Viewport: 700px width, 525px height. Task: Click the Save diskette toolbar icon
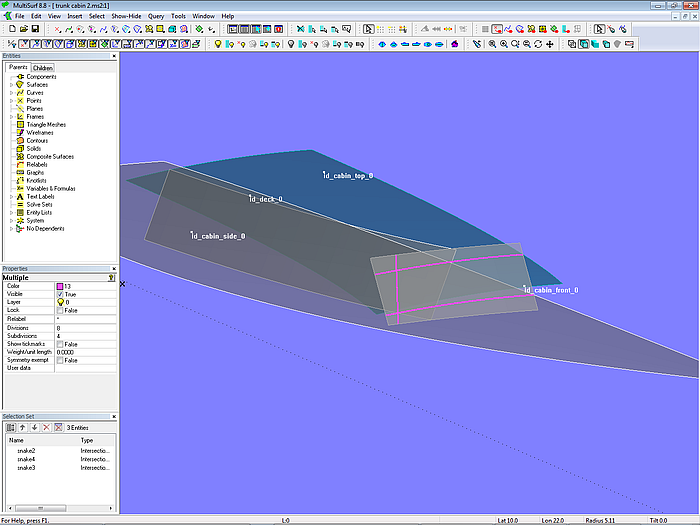pos(35,29)
